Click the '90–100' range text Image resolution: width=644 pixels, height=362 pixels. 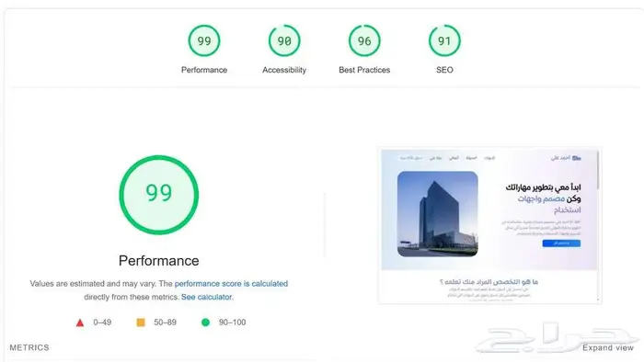[x=233, y=322]
